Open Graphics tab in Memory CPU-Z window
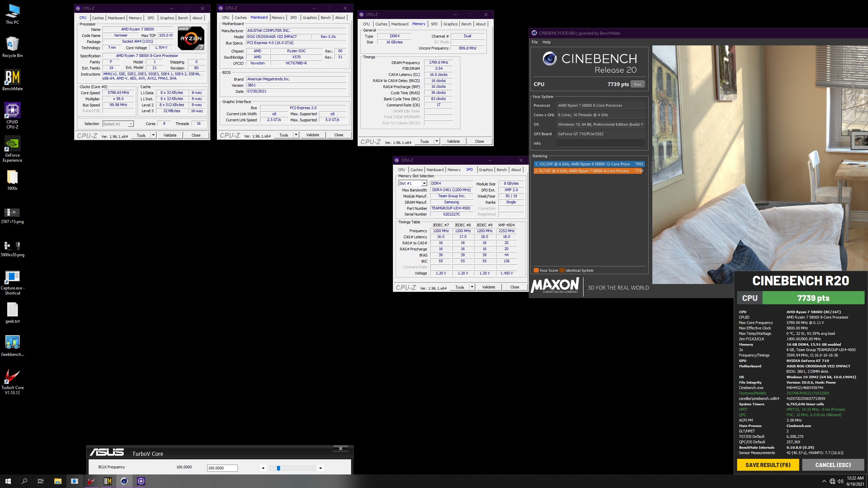868x488 pixels. point(450,24)
